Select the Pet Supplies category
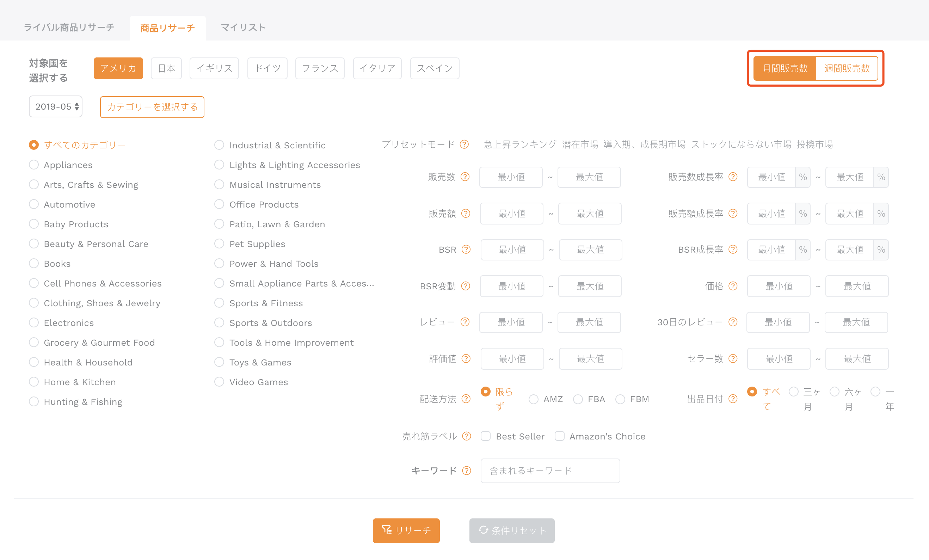 pos(219,244)
